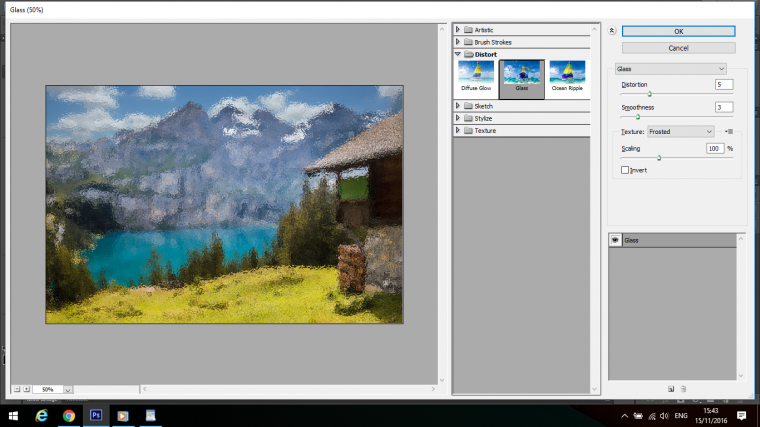Open the volume control tray icon

click(x=665, y=416)
